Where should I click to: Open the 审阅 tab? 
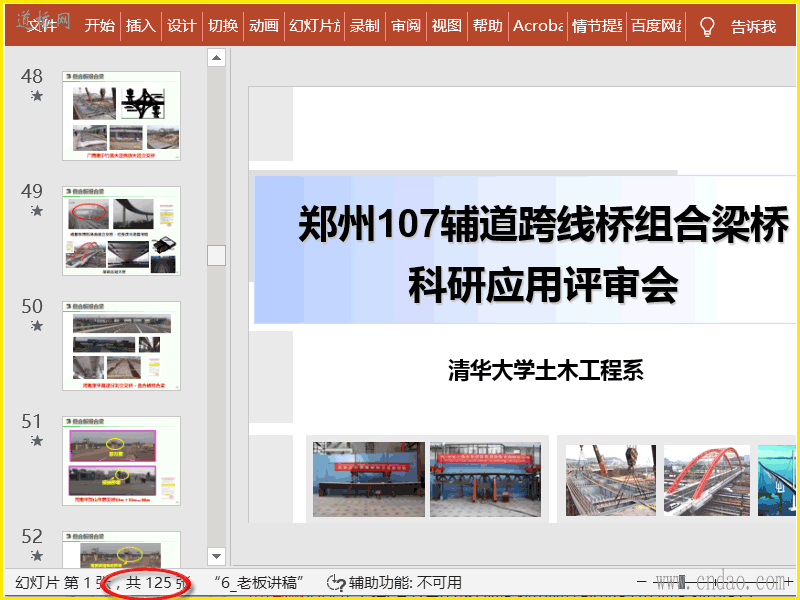pos(406,26)
